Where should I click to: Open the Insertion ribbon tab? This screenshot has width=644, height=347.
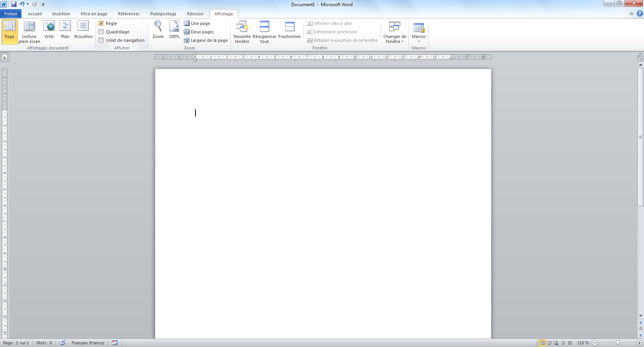[x=61, y=14]
